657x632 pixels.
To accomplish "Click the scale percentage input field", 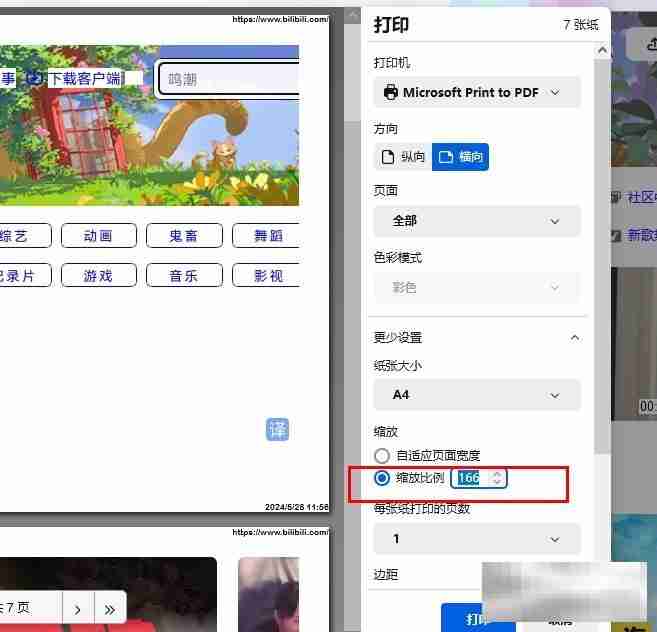I will 470,478.
